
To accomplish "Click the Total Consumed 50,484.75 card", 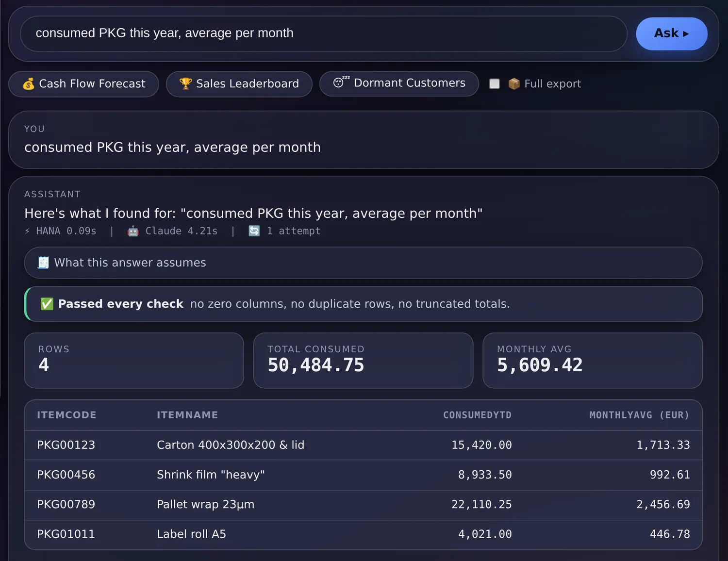I will (363, 360).
